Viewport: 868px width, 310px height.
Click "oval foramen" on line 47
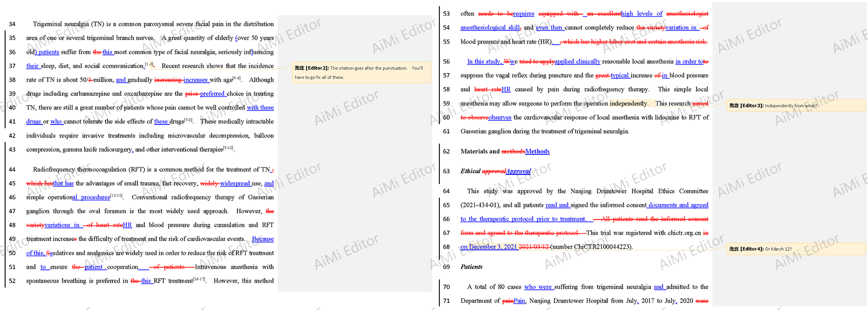(108, 211)
